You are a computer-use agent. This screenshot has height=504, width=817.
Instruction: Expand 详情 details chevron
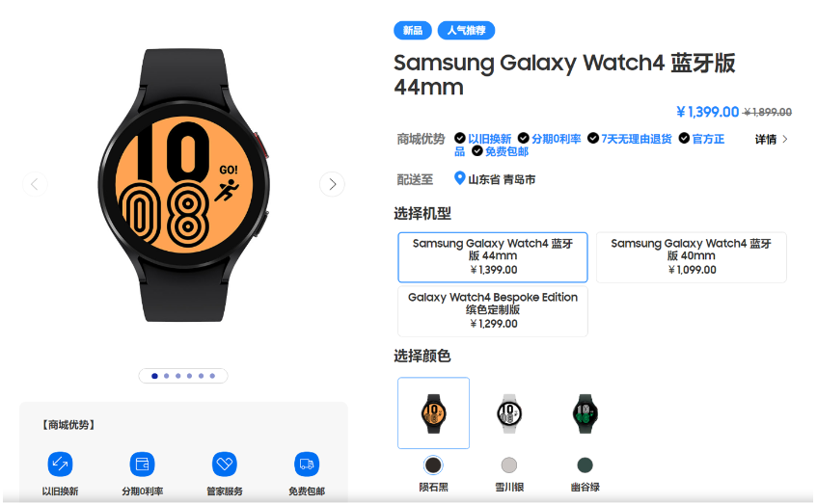785,139
